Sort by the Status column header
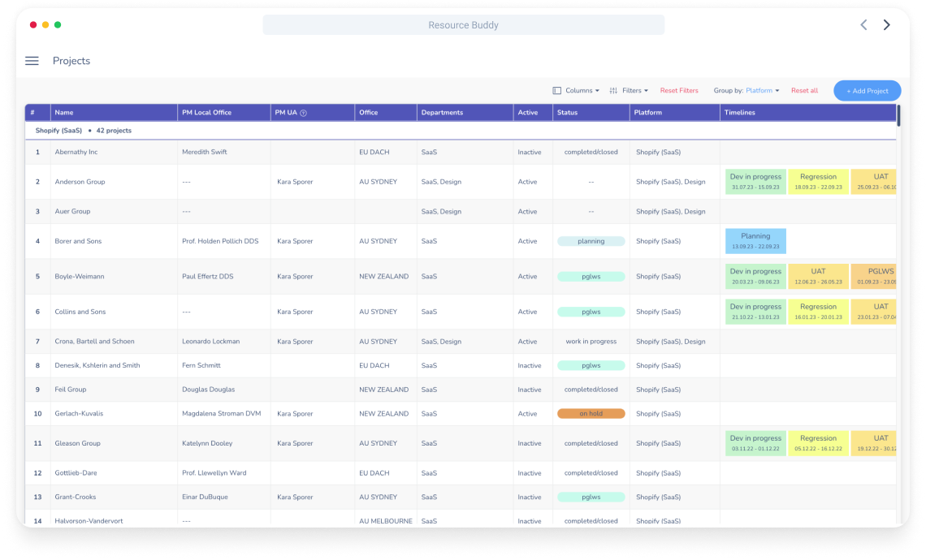926x560 pixels. pyautogui.click(x=568, y=113)
